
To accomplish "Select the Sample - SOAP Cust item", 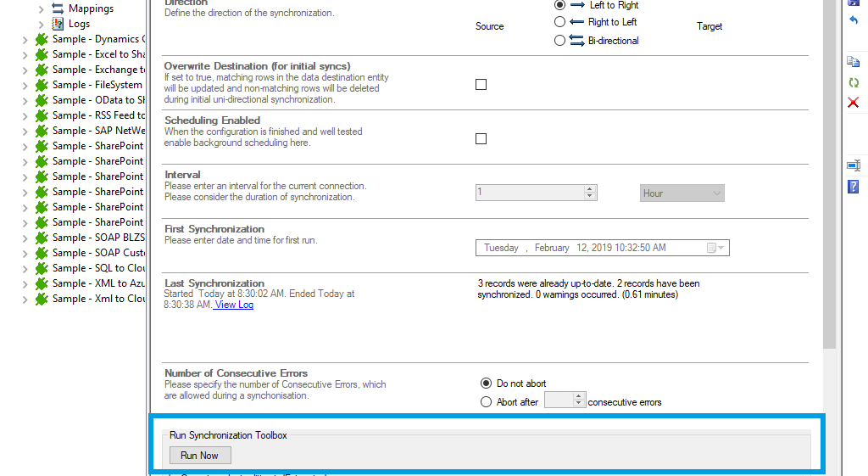I will pos(98,253).
